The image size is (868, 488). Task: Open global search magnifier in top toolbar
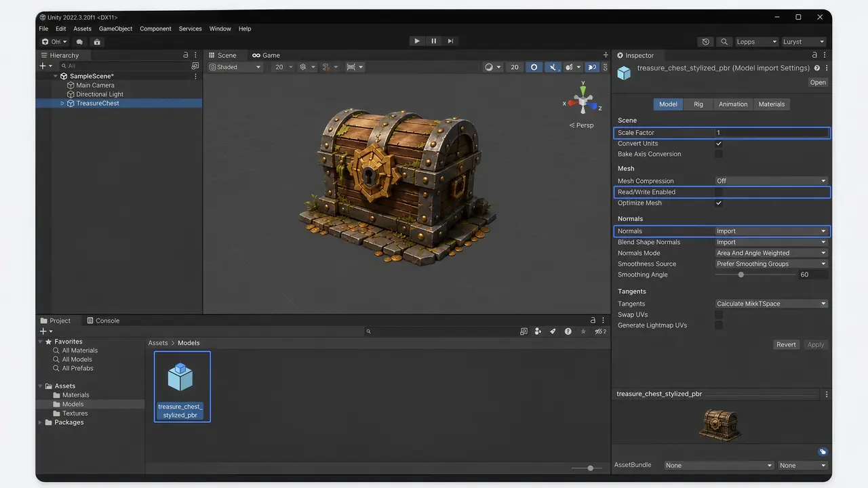tap(724, 42)
